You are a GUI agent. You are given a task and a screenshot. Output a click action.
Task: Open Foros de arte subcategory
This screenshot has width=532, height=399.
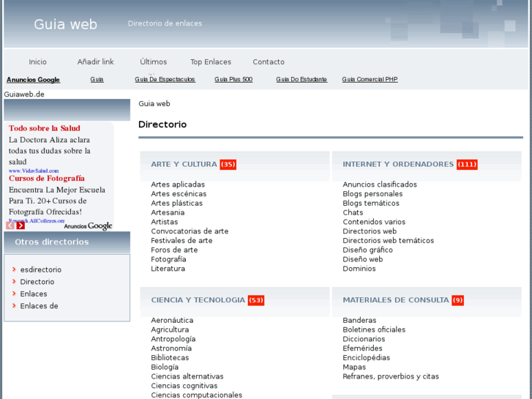click(174, 250)
